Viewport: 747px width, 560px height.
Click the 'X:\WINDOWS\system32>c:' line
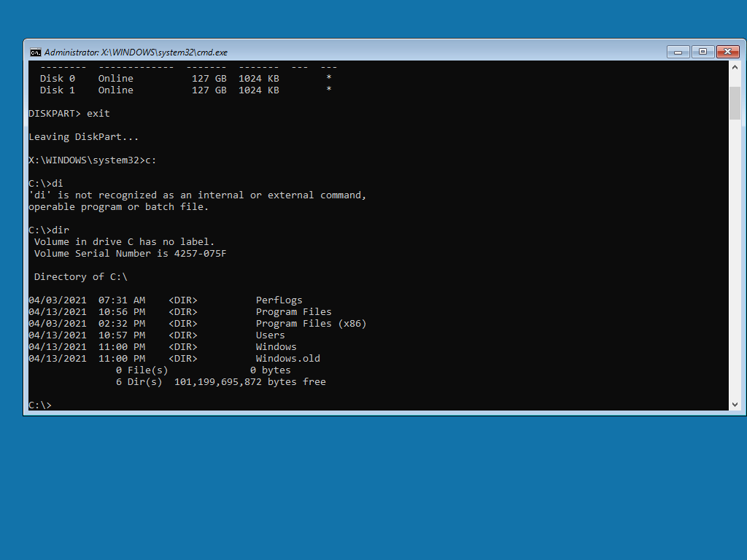93,160
